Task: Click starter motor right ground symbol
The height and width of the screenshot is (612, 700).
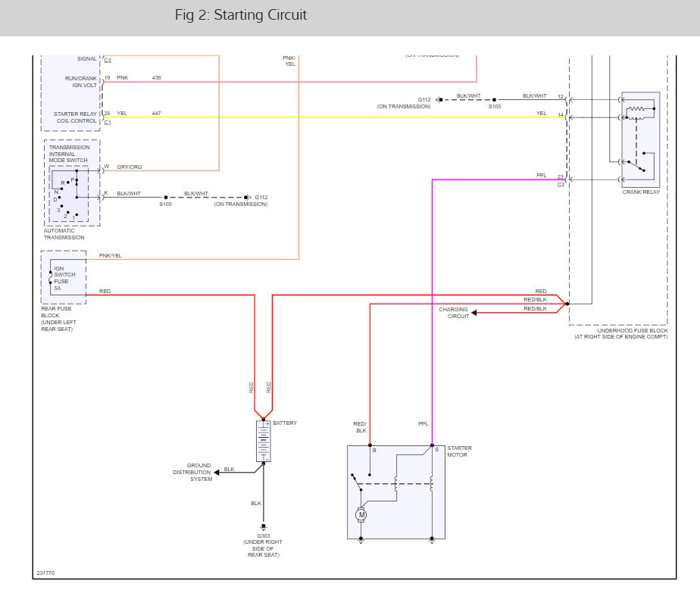Action: pos(432,540)
